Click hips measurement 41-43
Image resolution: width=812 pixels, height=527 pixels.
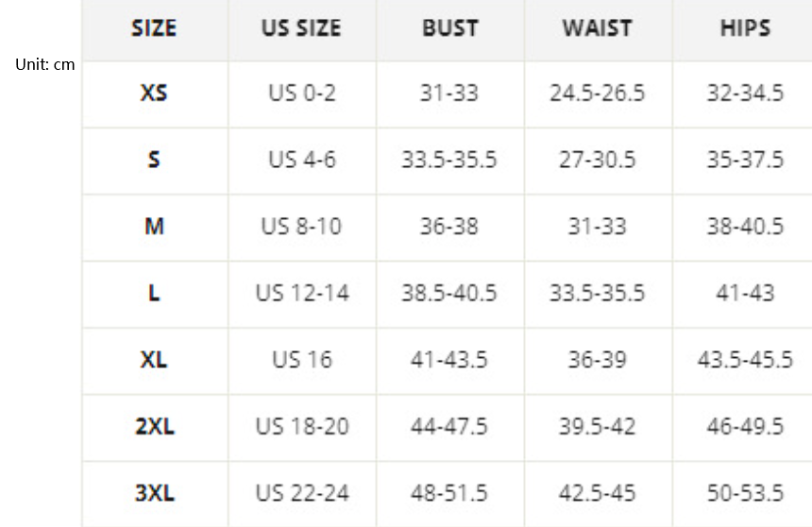(745, 294)
